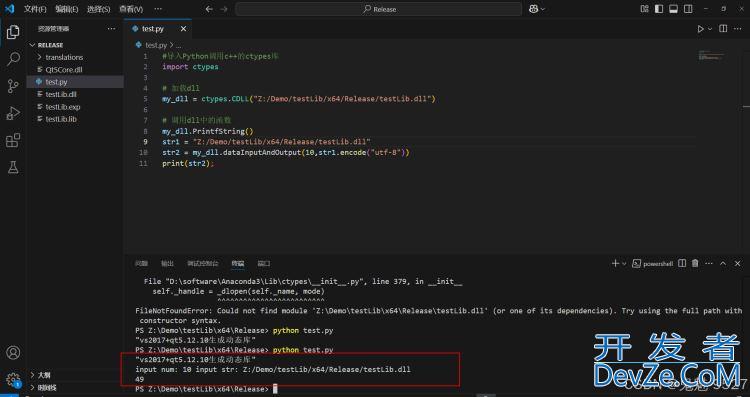
Task: Open the Extensions view
Action: click(13, 141)
